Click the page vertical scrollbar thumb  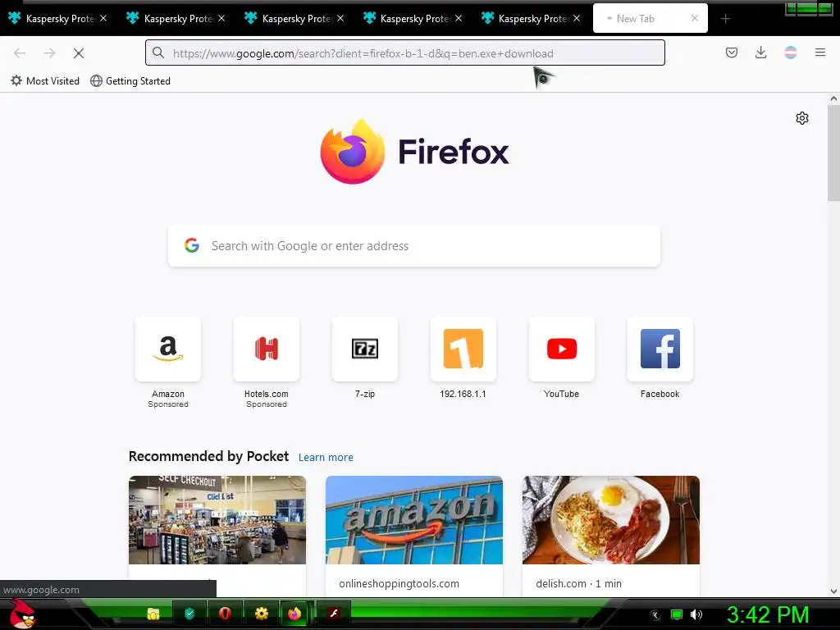point(833,153)
